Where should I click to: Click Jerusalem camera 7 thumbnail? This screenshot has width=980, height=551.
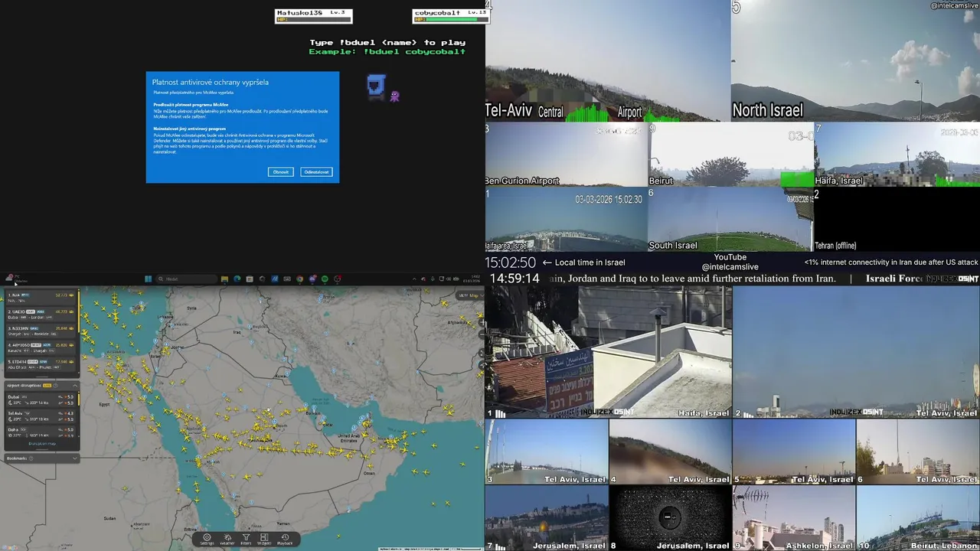547,518
